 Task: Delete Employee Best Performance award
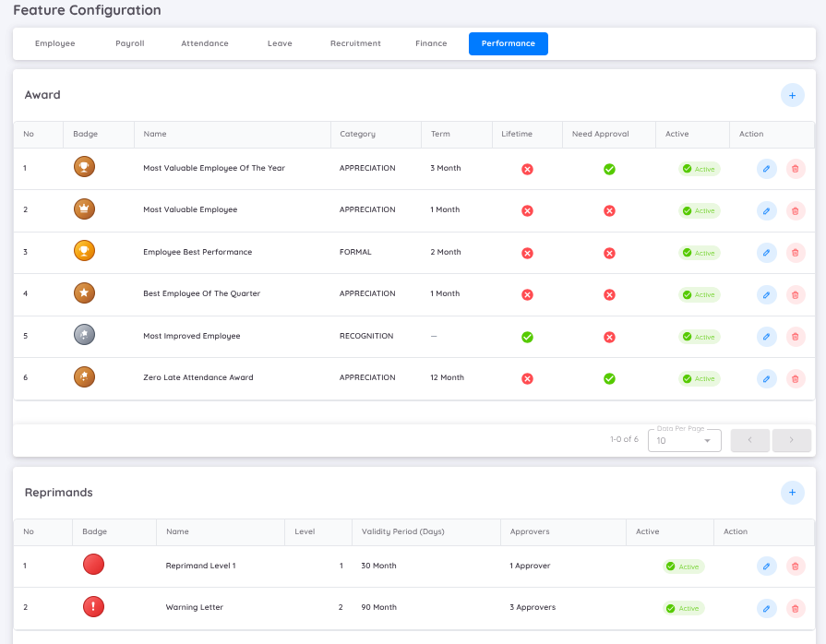(796, 253)
